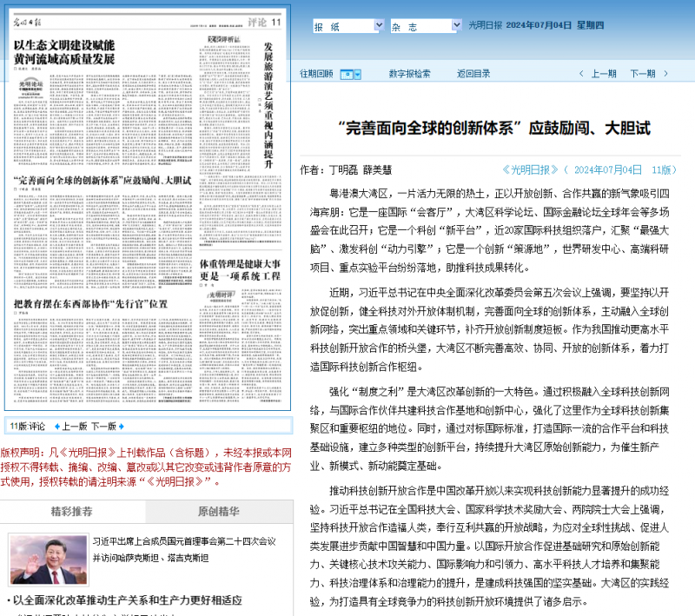695x616 pixels.
Task: Expand the small arrow next to the calendar icon
Action: pyautogui.click(x=358, y=75)
